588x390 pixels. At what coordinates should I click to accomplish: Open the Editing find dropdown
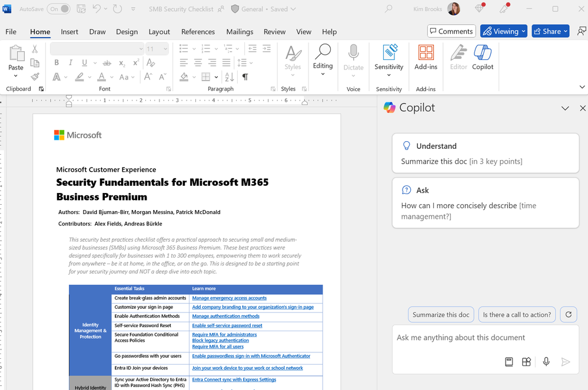pos(323,60)
